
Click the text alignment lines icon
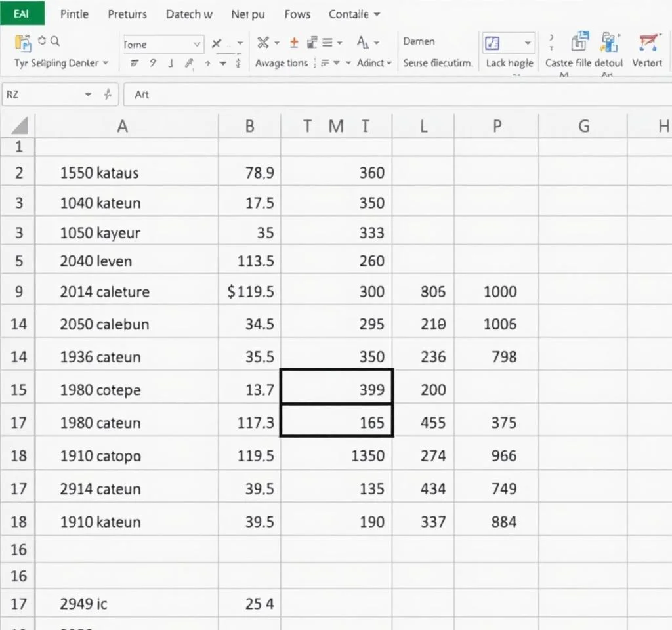coord(327,43)
